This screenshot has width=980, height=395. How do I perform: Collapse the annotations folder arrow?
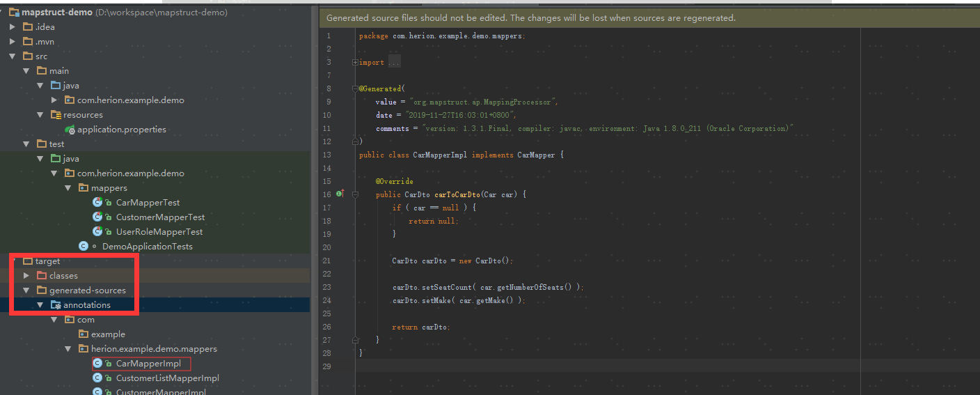click(x=40, y=305)
